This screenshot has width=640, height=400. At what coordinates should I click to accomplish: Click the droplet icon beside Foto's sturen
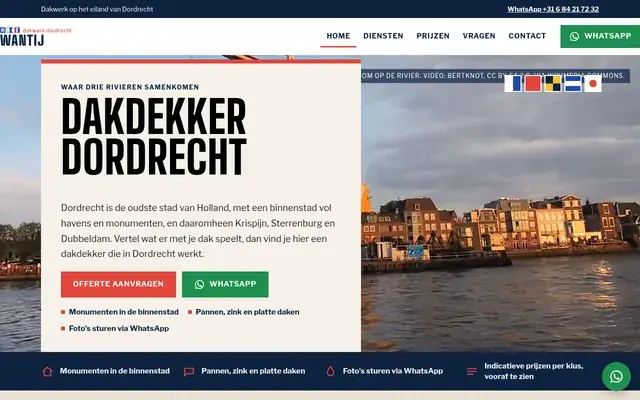[x=330, y=371]
